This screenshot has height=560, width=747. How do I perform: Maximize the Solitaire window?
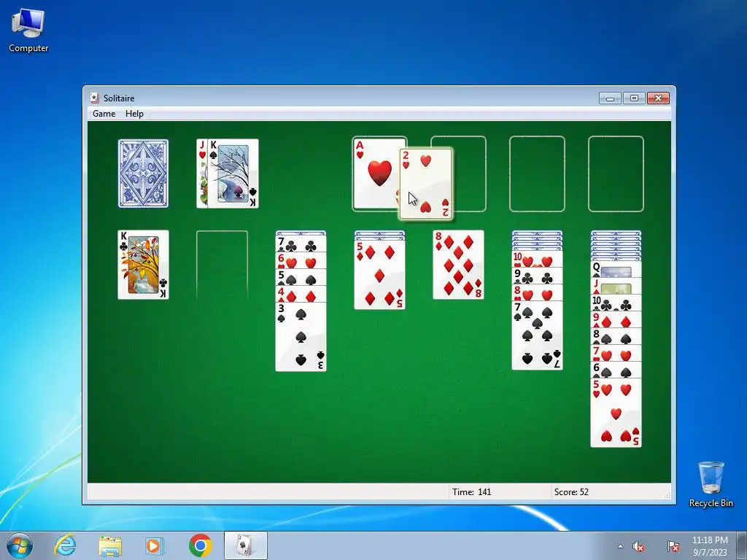pyautogui.click(x=634, y=98)
